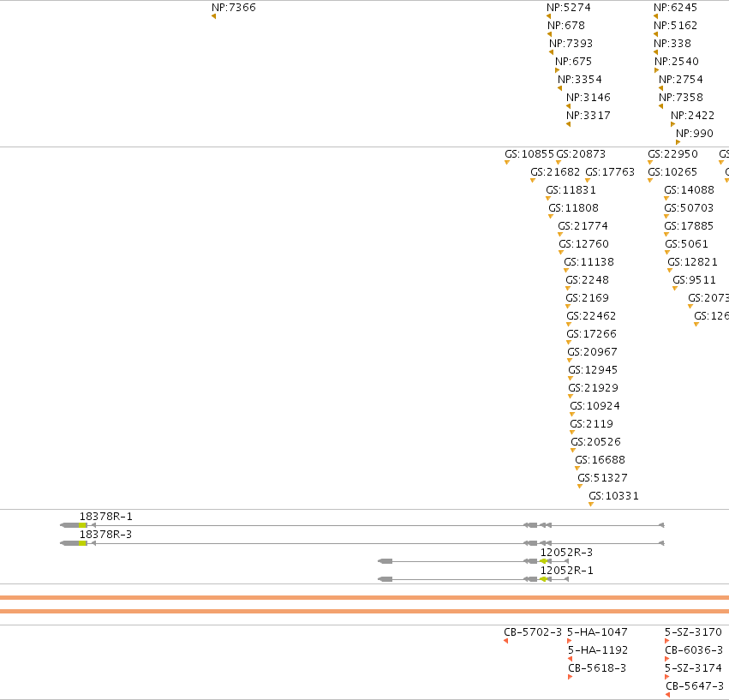
Task: Select the 18378R-3 transcript label
Action: pyautogui.click(x=105, y=535)
